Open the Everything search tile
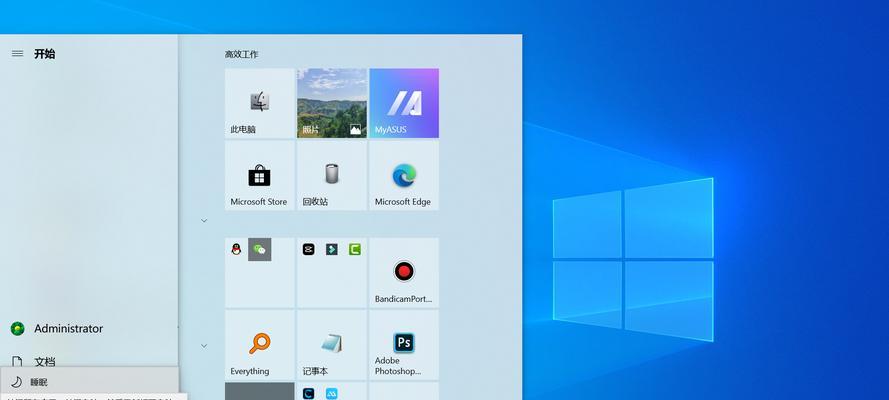889x400 pixels. coord(260,345)
